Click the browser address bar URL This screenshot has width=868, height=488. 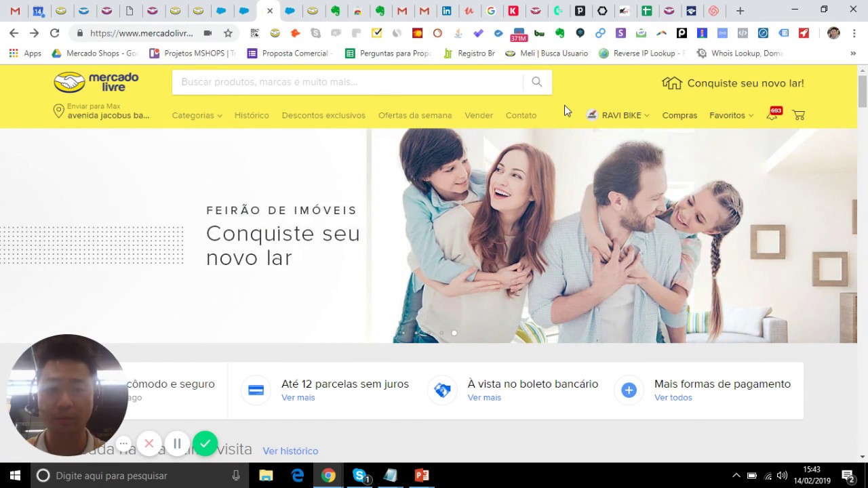tap(141, 33)
